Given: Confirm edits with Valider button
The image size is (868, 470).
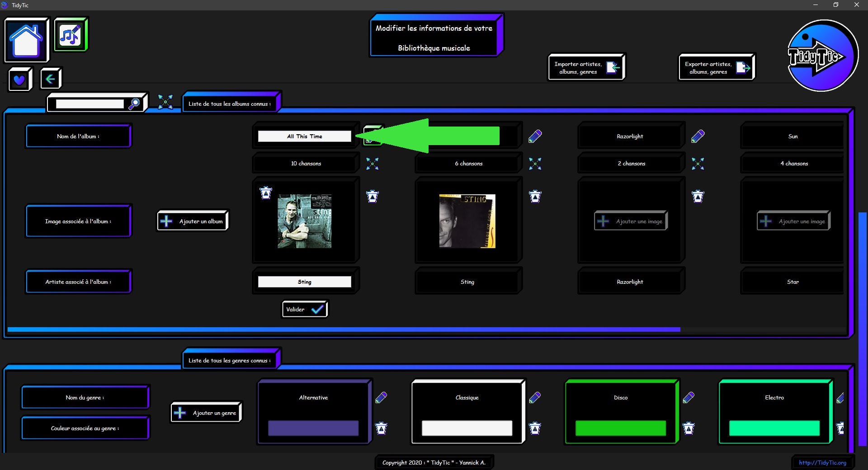Looking at the screenshot, I should (305, 309).
